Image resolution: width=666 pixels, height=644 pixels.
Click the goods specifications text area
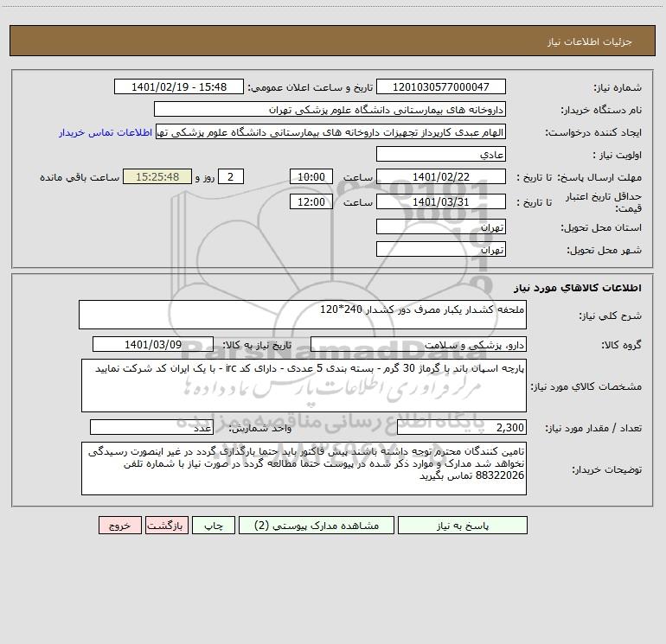tap(304, 386)
